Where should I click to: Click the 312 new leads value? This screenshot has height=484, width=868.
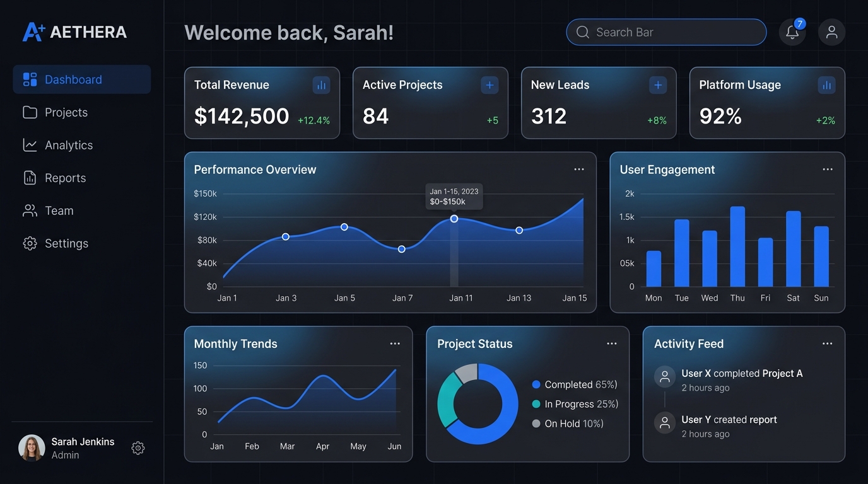coord(549,116)
